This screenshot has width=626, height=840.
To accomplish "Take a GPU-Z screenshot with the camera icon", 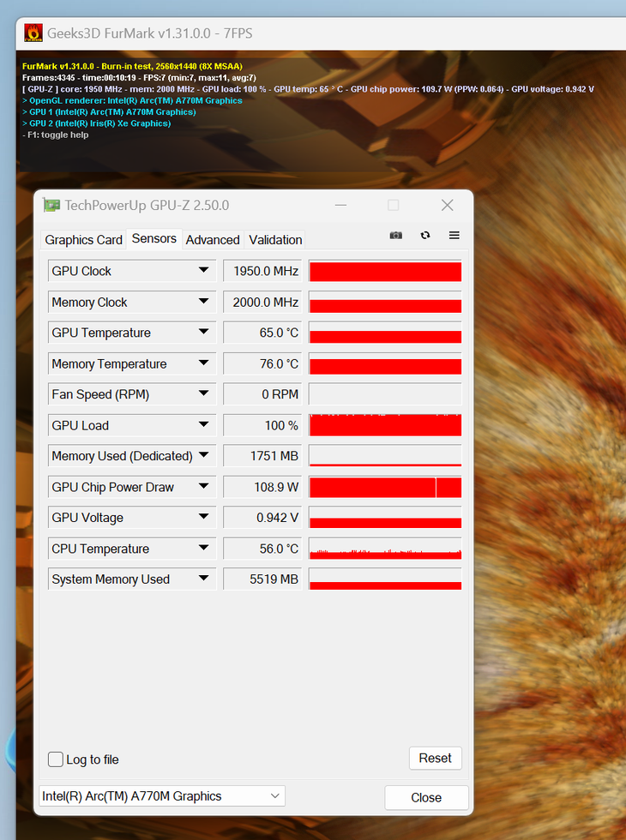I will point(395,235).
